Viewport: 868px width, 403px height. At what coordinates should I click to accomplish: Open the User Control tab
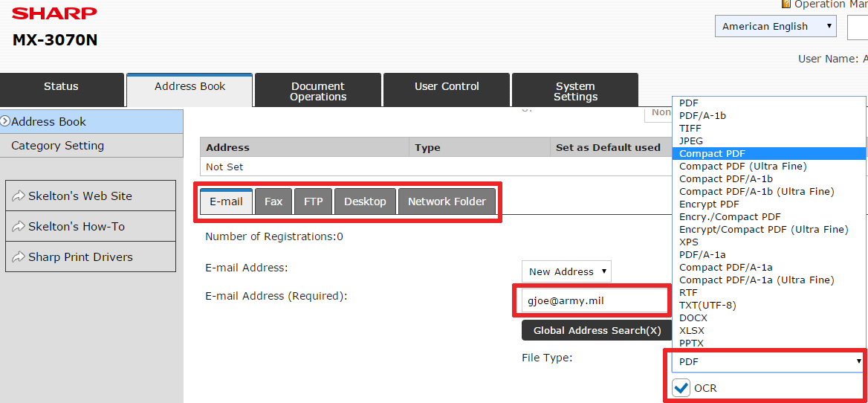point(447,90)
